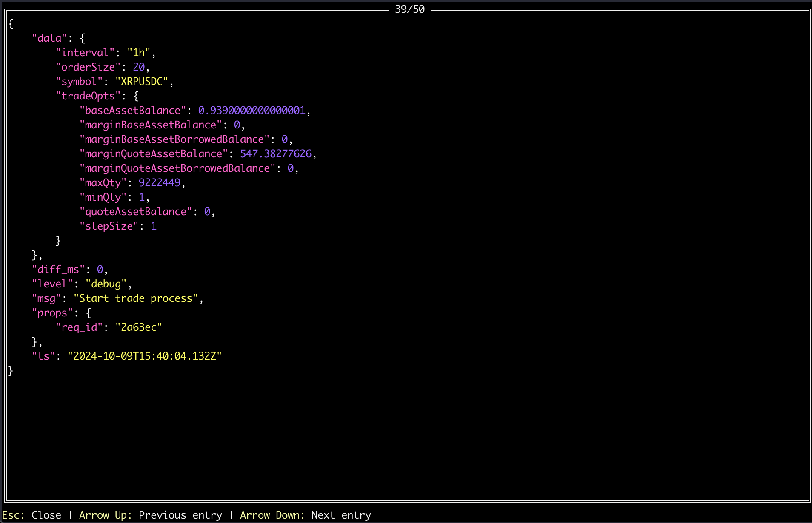Click the "tradeOpts" object key
Image resolution: width=812 pixels, height=523 pixels.
88,96
